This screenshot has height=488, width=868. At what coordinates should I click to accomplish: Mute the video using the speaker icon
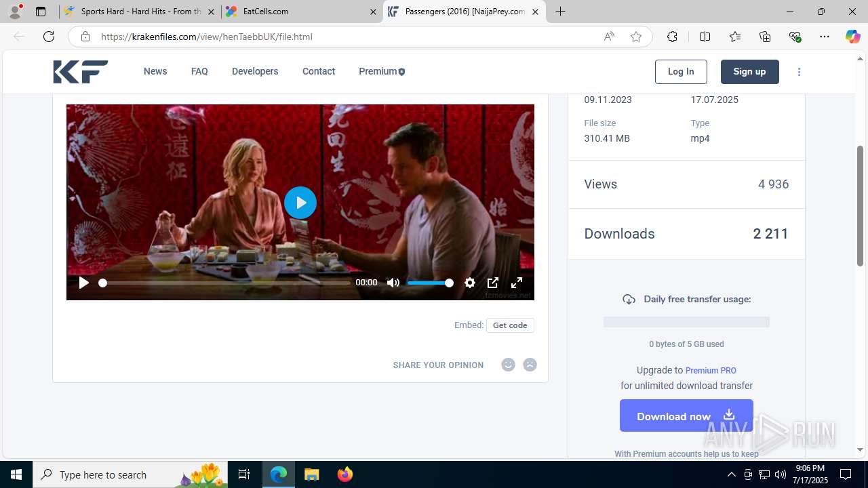[x=393, y=283]
